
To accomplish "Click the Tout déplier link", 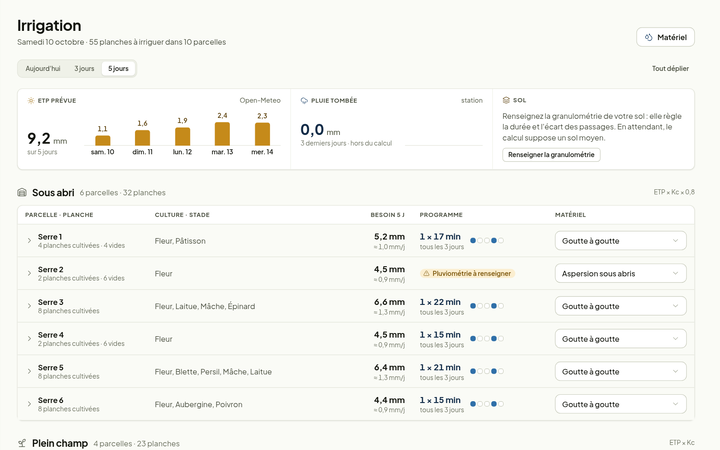I will pos(670,68).
